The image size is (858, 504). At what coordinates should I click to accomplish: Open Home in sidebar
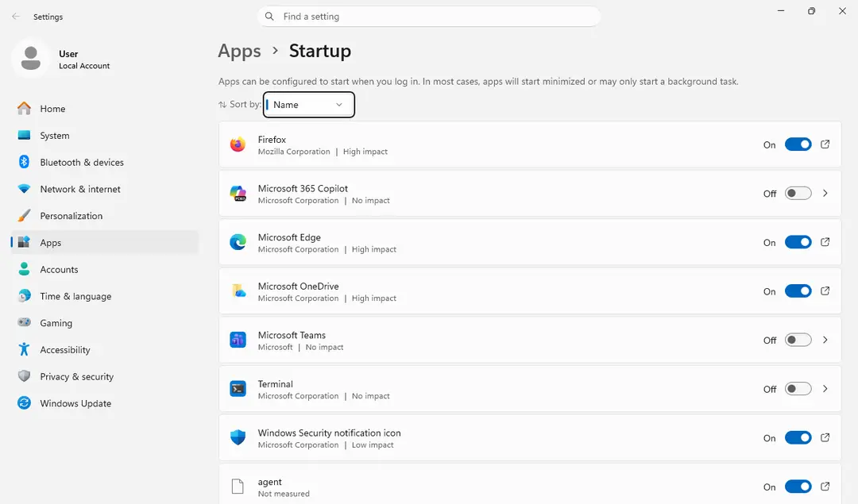[104, 108]
